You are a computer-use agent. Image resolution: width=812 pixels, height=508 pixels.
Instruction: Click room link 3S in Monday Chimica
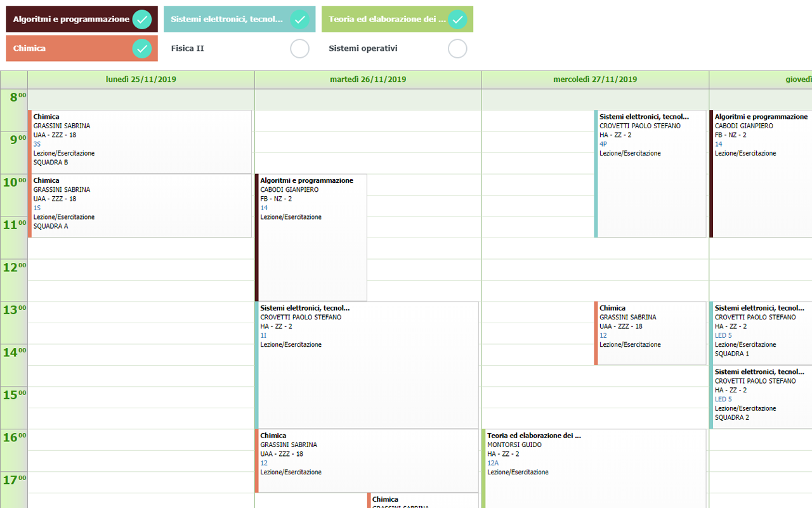click(37, 144)
